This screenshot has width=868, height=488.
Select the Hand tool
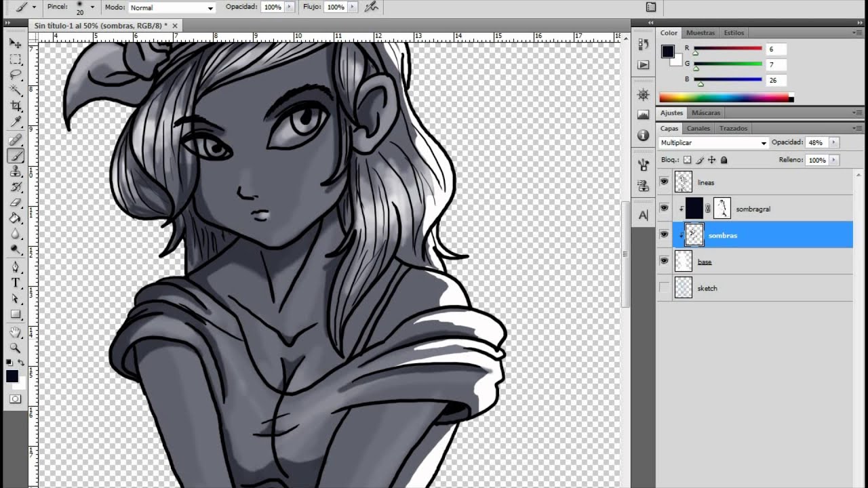15,332
